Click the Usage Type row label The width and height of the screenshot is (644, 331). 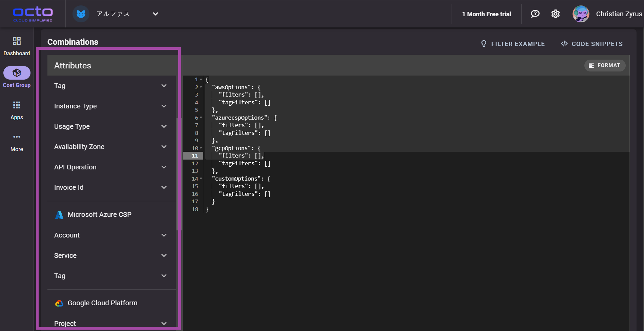pyautogui.click(x=72, y=126)
